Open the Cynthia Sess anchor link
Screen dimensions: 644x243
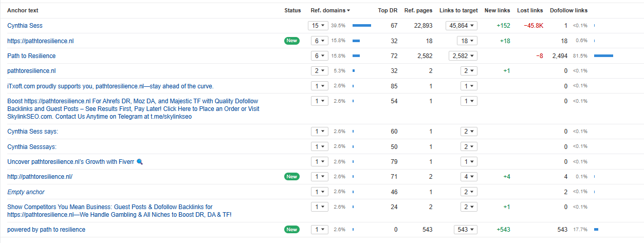point(25,26)
